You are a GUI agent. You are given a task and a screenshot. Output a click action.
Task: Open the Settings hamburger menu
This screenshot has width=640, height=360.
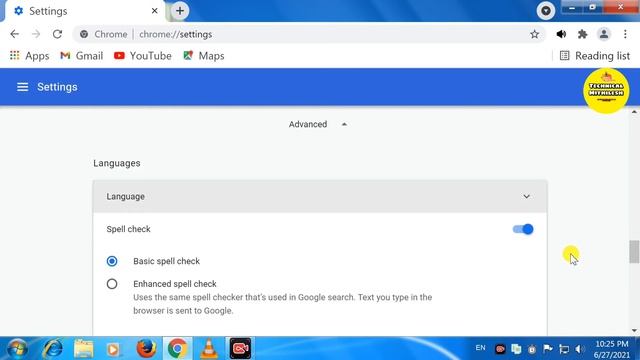[22, 87]
